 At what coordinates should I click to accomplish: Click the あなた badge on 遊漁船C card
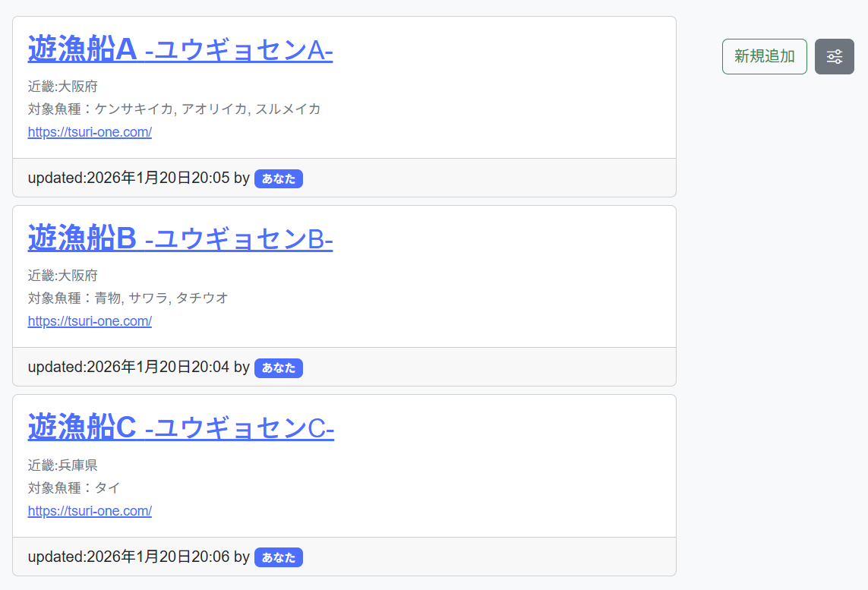pos(278,557)
